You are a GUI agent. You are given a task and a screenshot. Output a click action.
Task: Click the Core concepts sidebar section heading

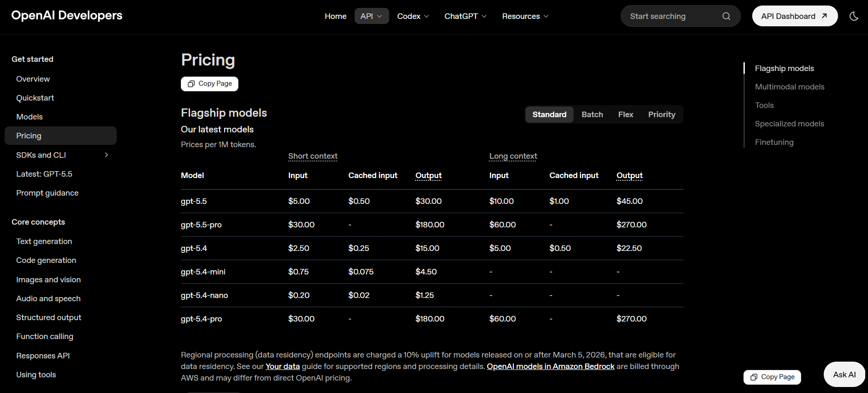38,222
